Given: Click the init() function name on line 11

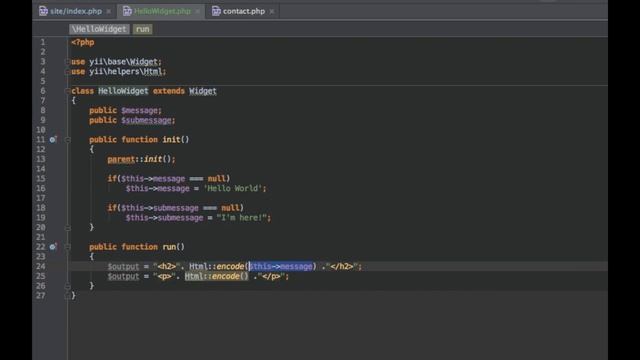Looking at the screenshot, I should (x=171, y=140).
